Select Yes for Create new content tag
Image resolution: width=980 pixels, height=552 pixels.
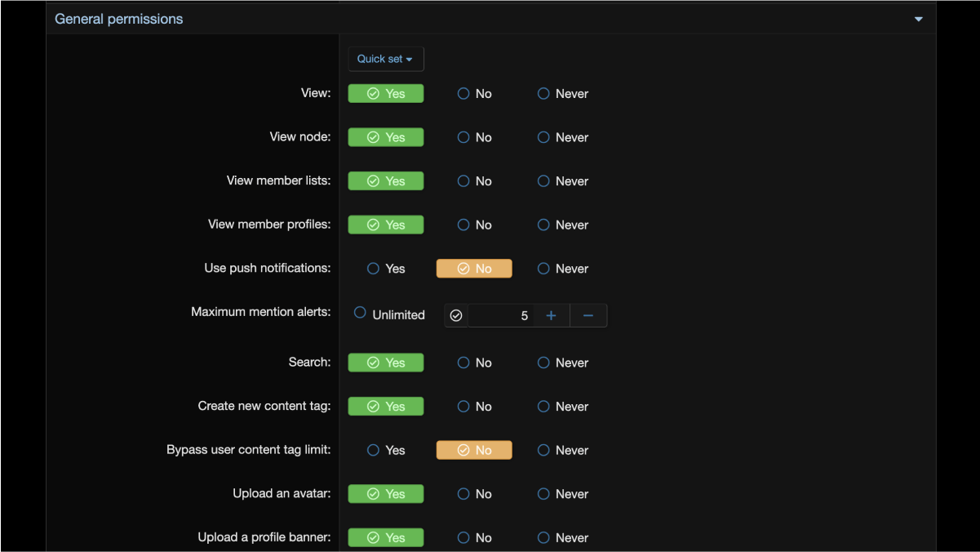[386, 407]
